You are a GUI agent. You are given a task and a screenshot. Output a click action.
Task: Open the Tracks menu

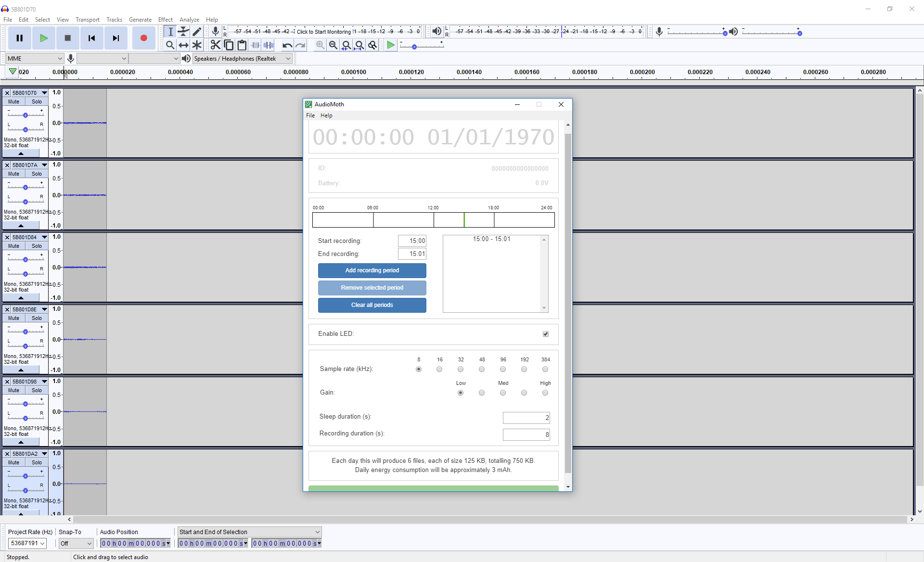click(114, 20)
